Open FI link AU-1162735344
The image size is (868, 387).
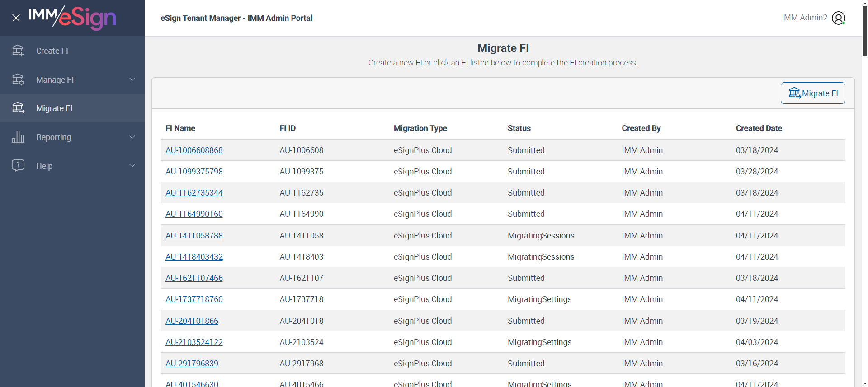point(194,193)
